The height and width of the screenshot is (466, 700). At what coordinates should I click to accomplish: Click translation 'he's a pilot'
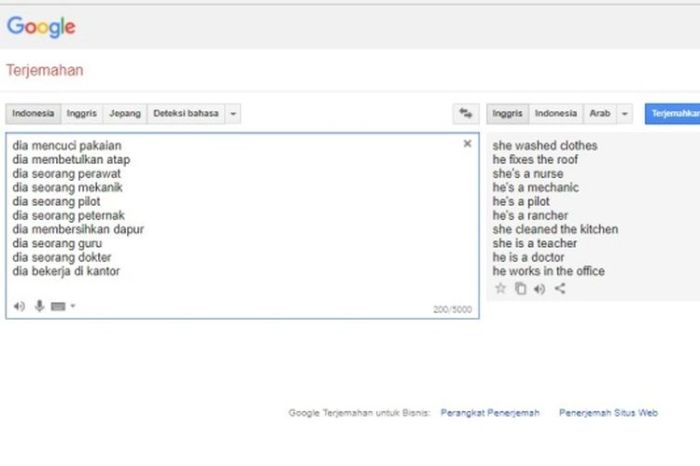coord(521,201)
